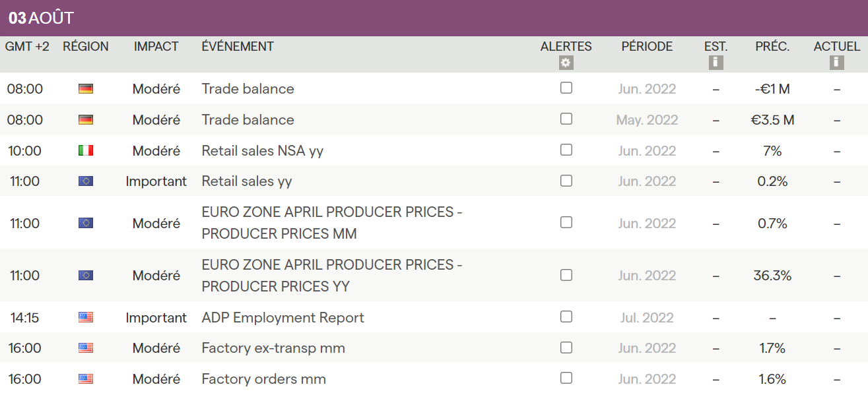Click the ÉVÉNEMENT column header

tap(238, 47)
